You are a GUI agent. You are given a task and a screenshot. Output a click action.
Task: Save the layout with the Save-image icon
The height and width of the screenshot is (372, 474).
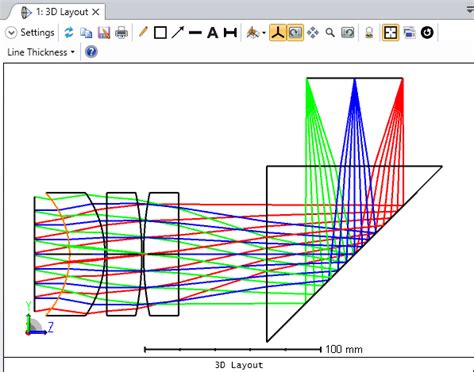(104, 33)
